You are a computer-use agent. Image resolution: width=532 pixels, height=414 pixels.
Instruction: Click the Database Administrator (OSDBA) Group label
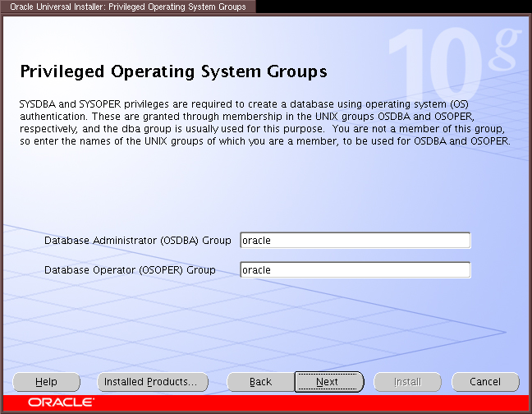pyautogui.click(x=137, y=241)
